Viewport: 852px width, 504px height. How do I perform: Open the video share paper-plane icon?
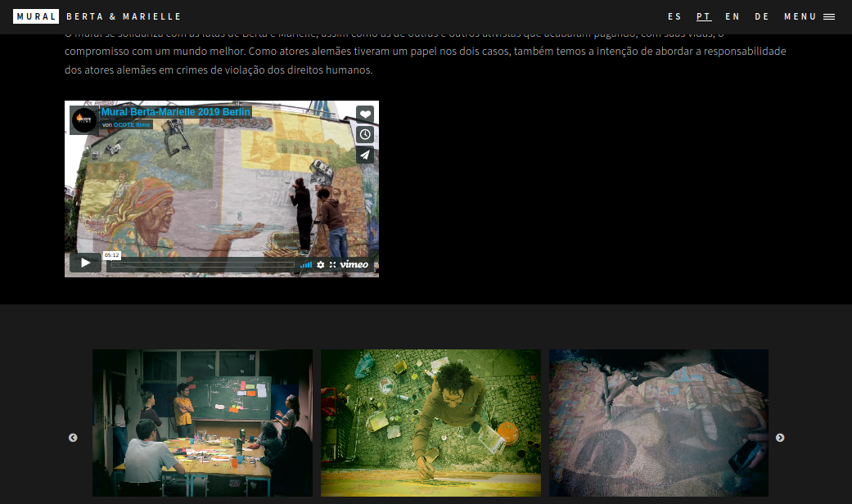365,155
